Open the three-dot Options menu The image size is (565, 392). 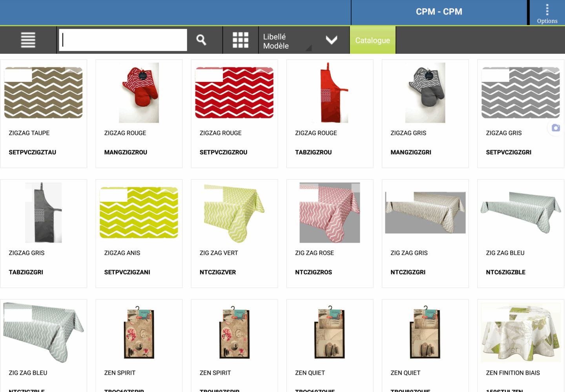[x=547, y=13]
